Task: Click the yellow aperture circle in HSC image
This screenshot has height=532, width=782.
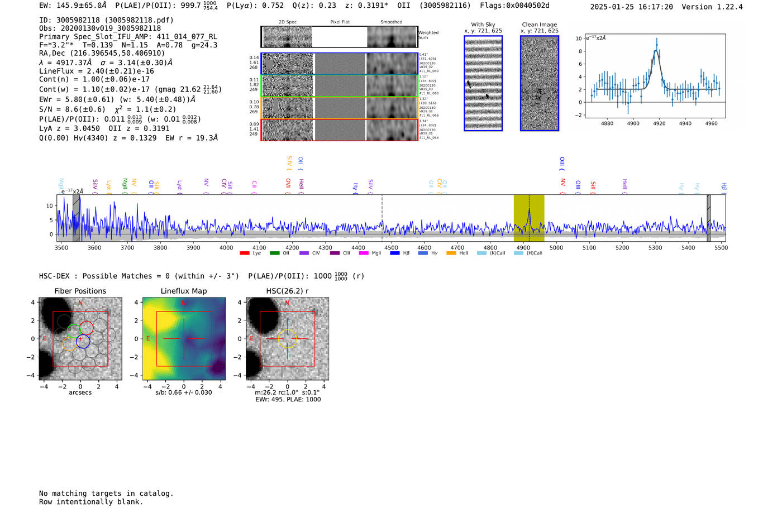Action: tap(287, 338)
